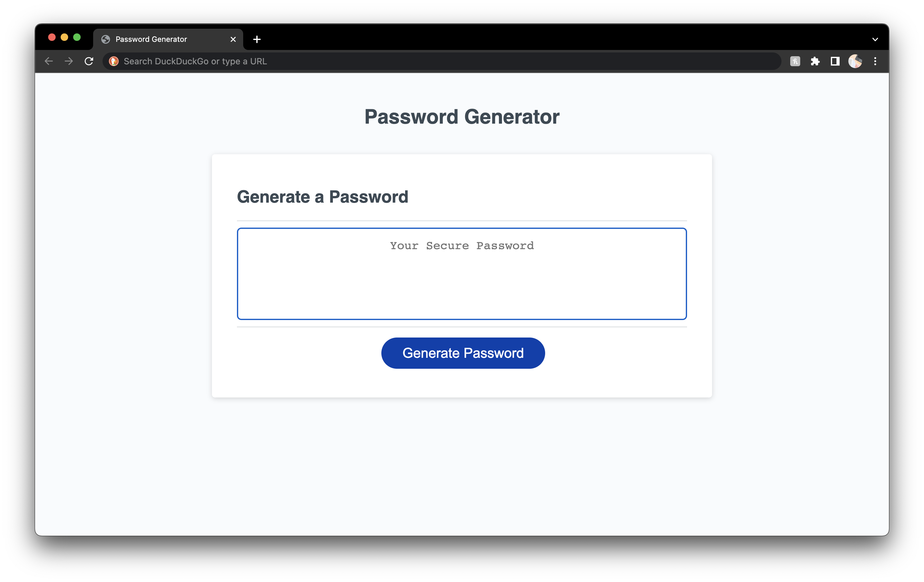Open a new browser tab with the plus
This screenshot has height=582, width=924.
(257, 39)
